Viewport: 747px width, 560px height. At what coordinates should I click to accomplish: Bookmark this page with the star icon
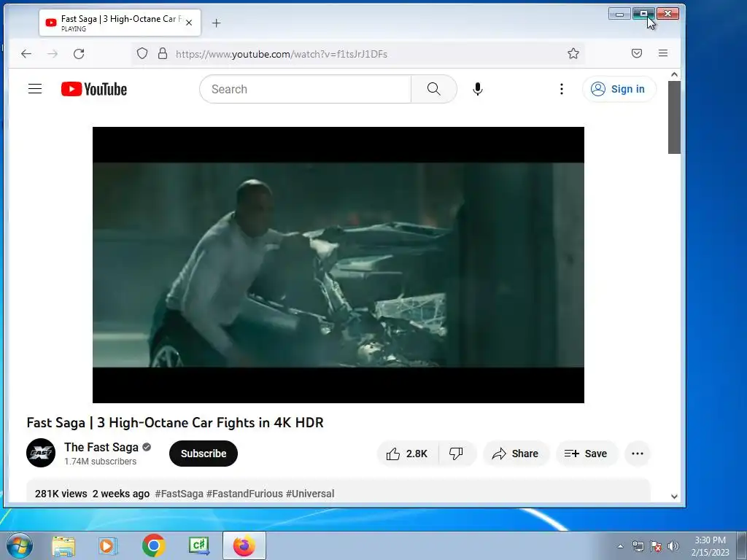[x=573, y=53]
